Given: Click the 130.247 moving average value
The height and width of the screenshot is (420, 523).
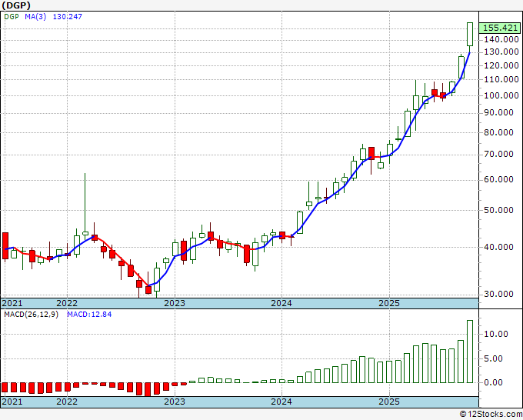Looking at the screenshot, I should tap(68, 16).
